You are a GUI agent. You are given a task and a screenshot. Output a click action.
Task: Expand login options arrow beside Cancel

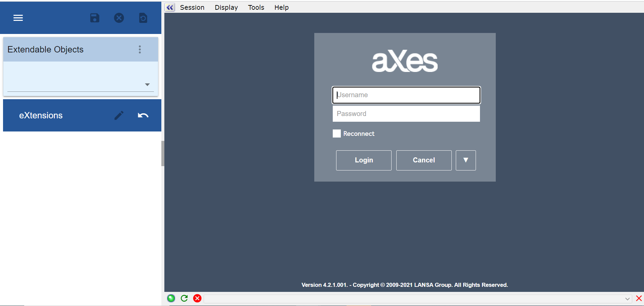466,160
